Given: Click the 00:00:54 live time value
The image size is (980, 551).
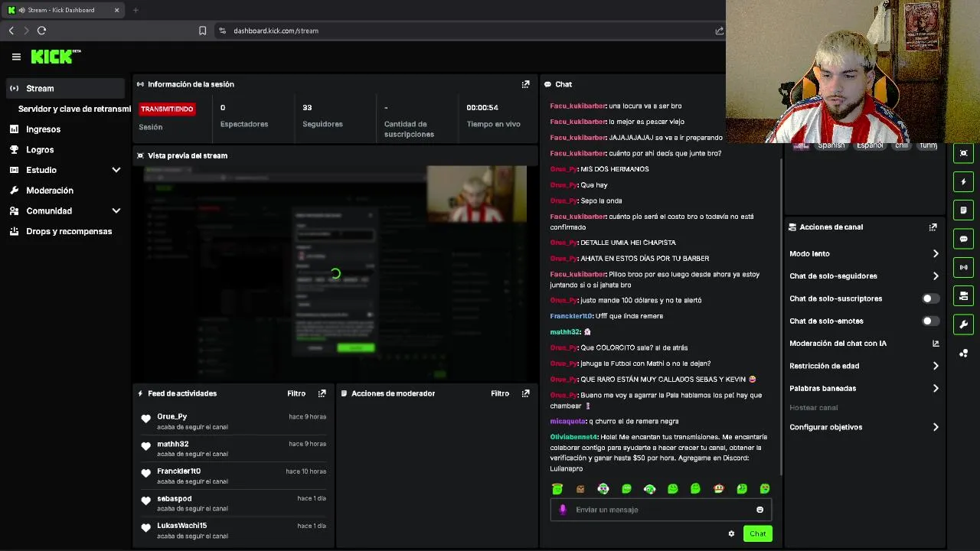Looking at the screenshot, I should click(482, 108).
